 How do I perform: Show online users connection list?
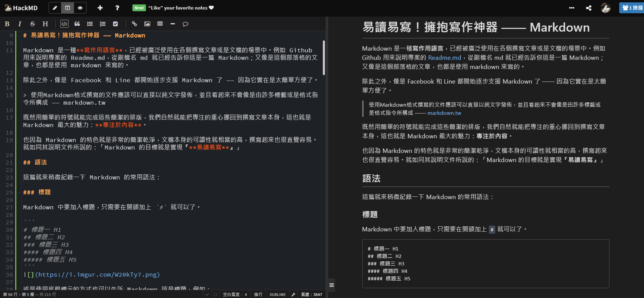tap(631, 8)
